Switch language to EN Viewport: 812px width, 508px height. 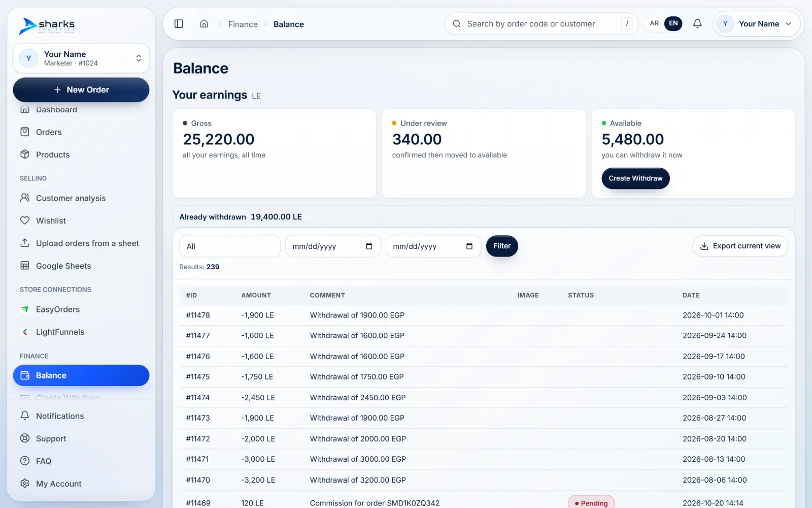point(673,23)
